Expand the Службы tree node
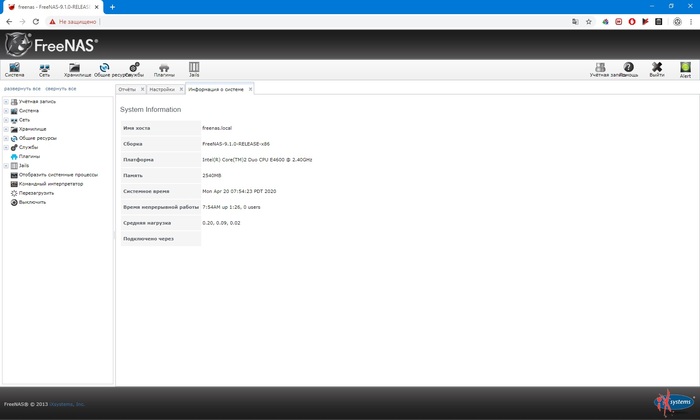Image resolution: width=700 pixels, height=420 pixels. tap(5, 147)
